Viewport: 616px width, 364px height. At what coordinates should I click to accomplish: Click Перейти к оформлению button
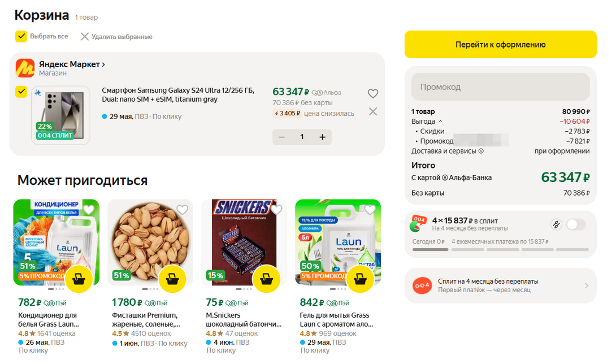tap(500, 45)
